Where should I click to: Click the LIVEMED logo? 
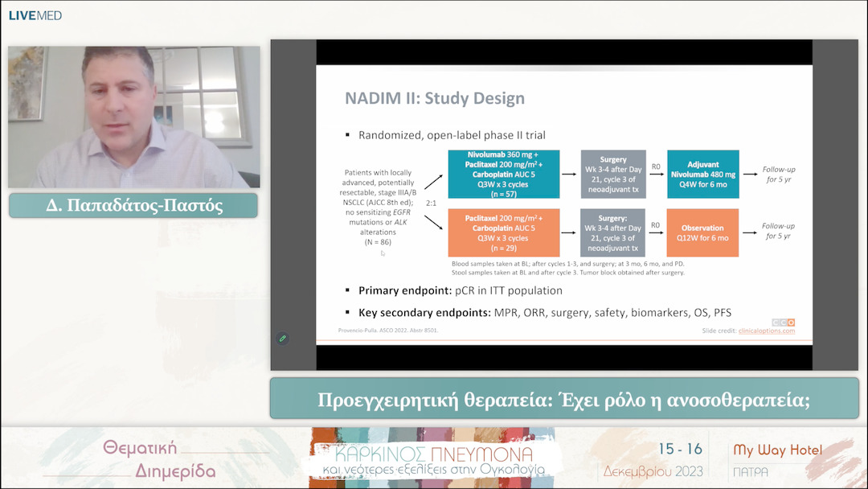click(x=35, y=15)
